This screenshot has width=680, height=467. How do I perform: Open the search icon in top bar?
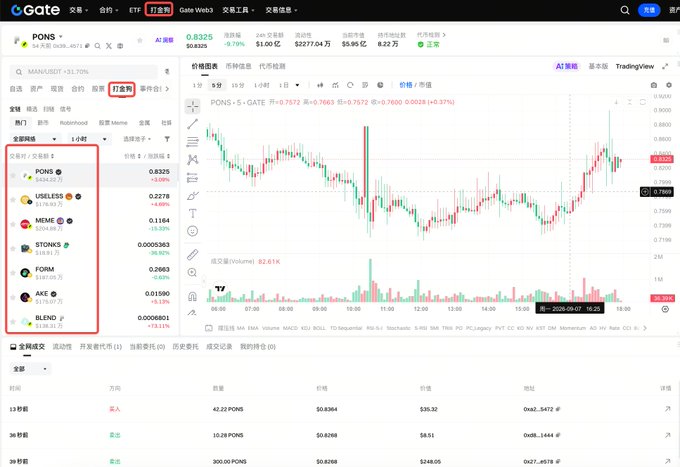point(624,10)
